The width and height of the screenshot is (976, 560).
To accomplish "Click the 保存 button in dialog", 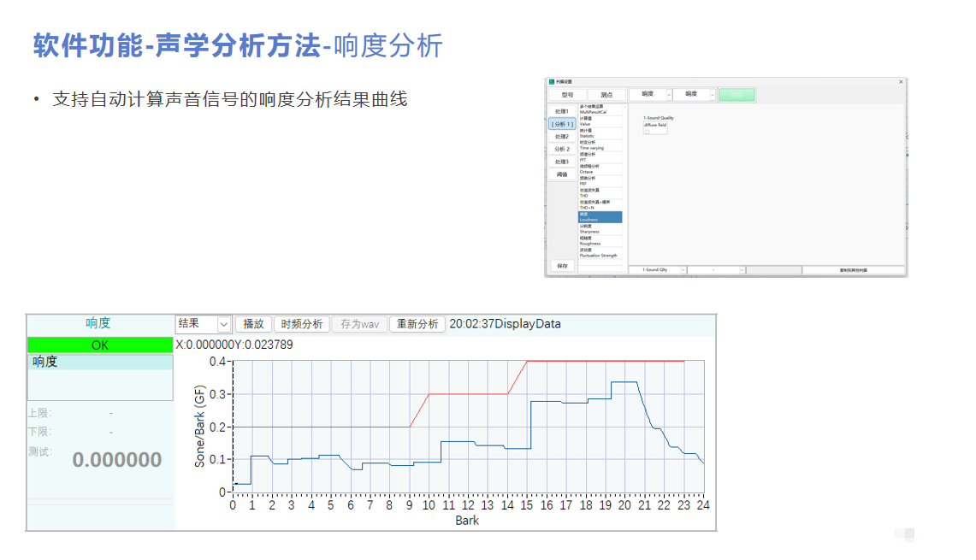I will tap(562, 266).
